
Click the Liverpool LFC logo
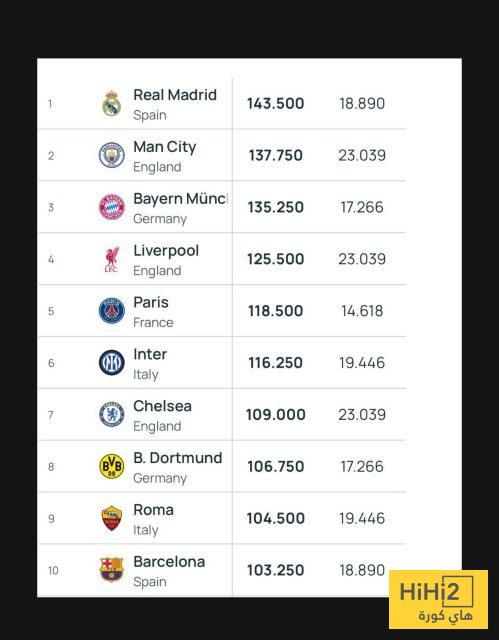click(111, 259)
